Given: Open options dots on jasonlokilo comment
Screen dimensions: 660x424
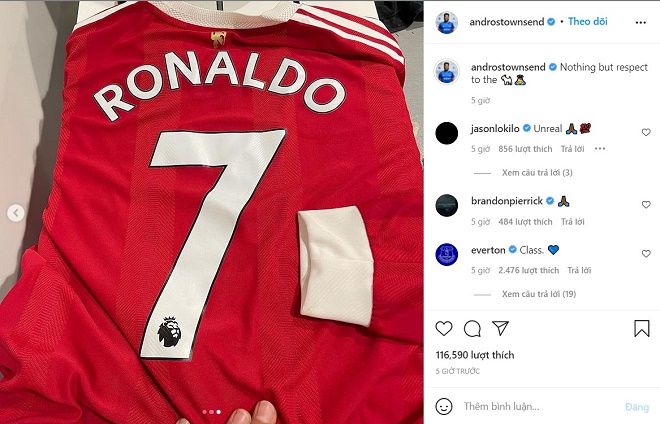Looking at the screenshot, I should tap(600, 149).
